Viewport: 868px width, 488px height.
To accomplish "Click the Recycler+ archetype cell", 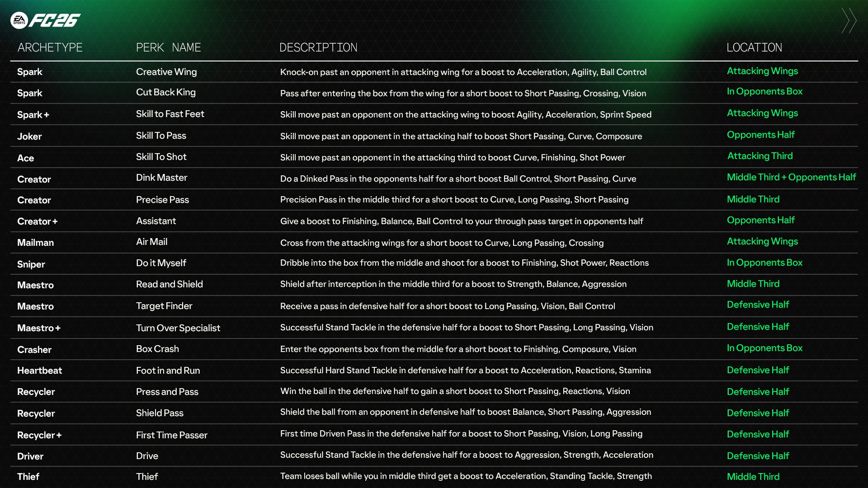I will 39,435.
